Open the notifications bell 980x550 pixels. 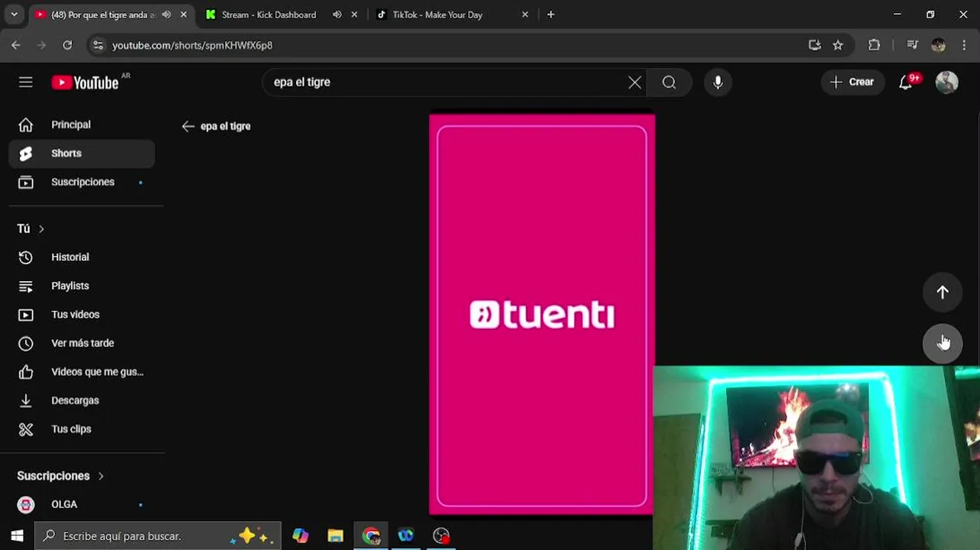[906, 82]
